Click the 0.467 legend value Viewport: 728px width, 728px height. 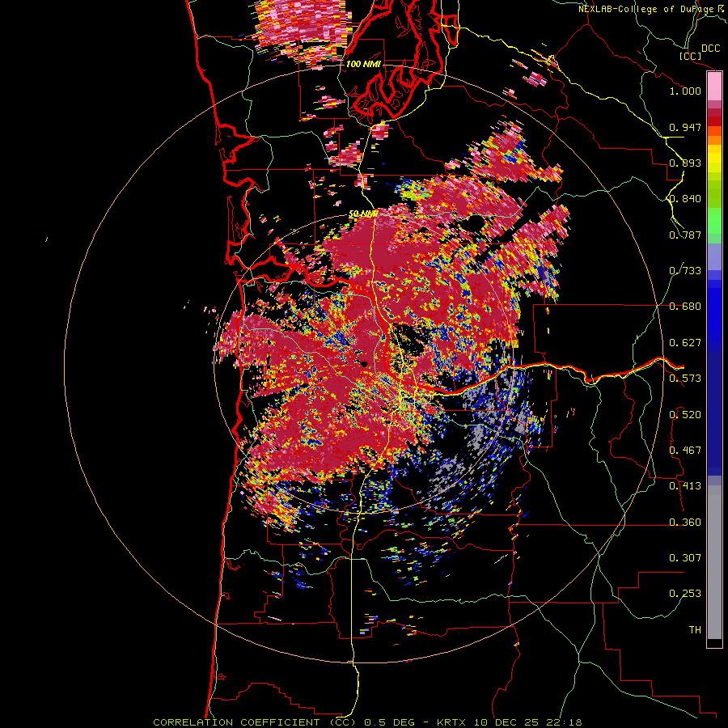click(685, 451)
